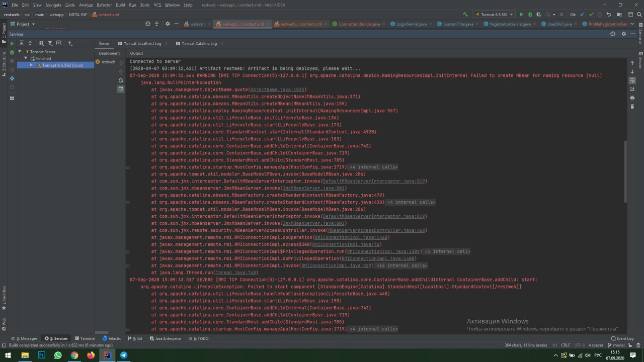This screenshot has height=362, width=644.
Task: Click the Debug bug icon in Services sidebar
Action: coord(12,52)
